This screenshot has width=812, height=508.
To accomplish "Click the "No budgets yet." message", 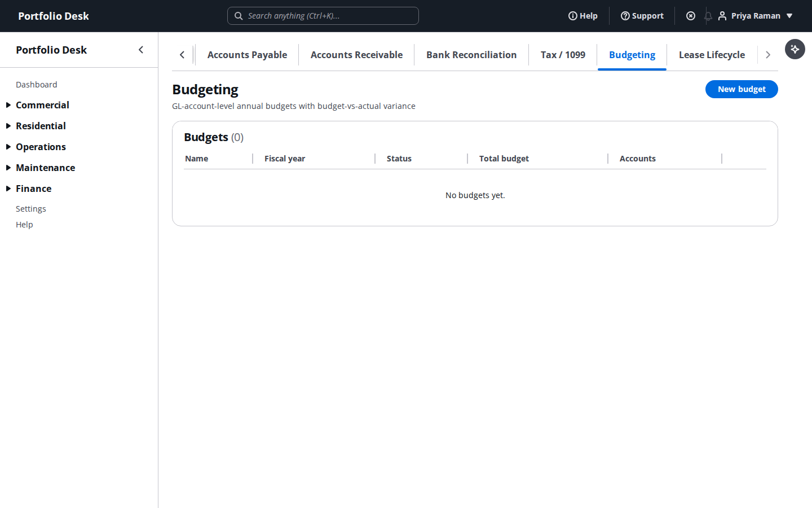I will click(x=475, y=195).
